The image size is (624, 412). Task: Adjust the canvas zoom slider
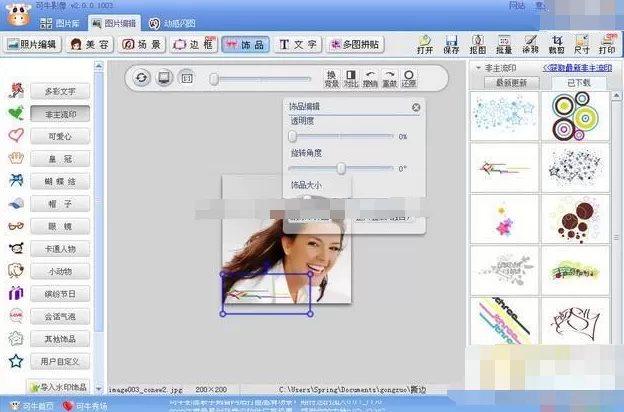point(261,79)
